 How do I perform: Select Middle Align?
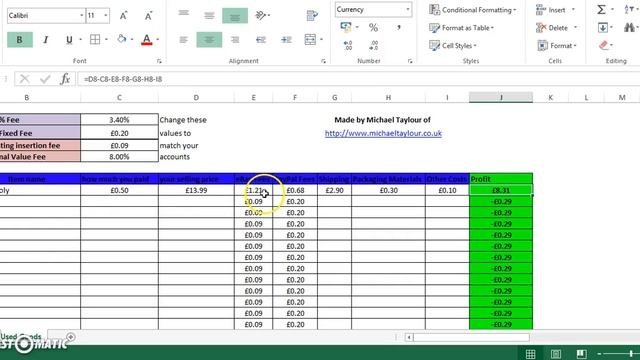pos(209,16)
